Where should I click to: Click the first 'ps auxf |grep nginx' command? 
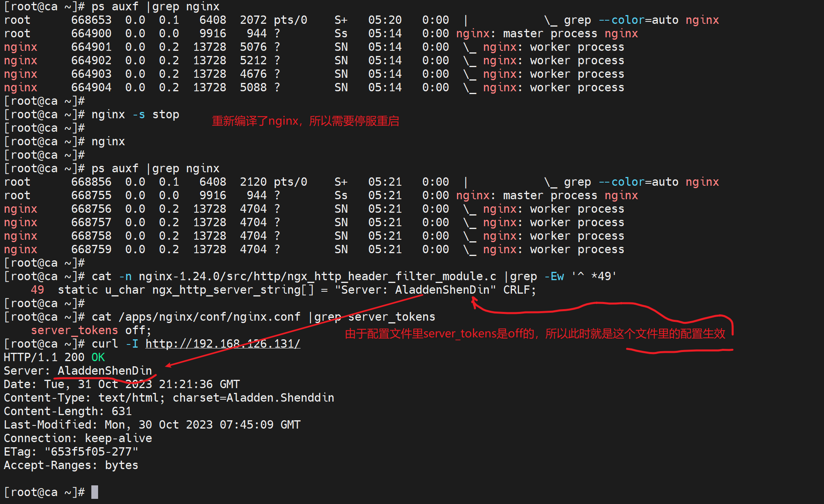point(155,6)
